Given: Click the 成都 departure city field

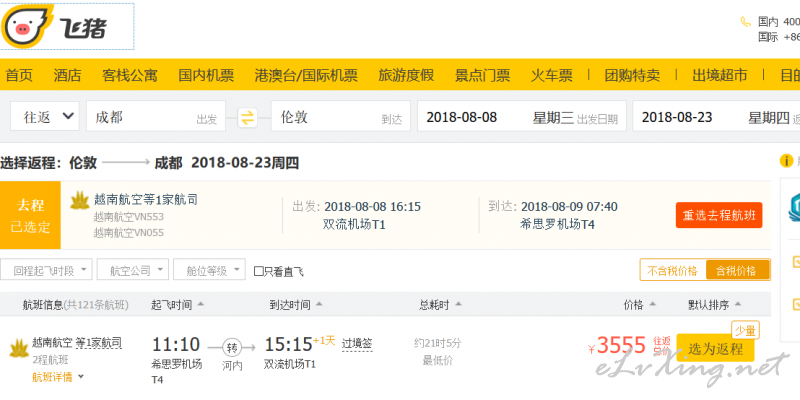Looking at the screenshot, I should click(156, 117).
